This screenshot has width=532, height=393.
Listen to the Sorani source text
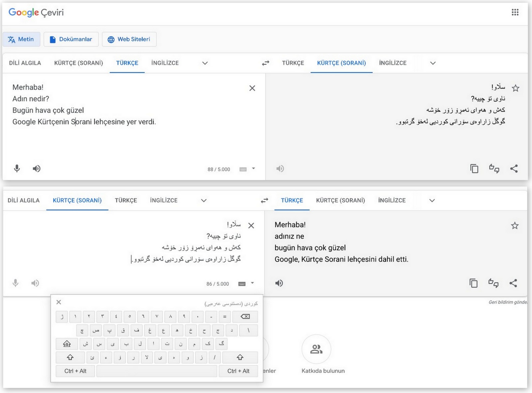tap(35, 283)
